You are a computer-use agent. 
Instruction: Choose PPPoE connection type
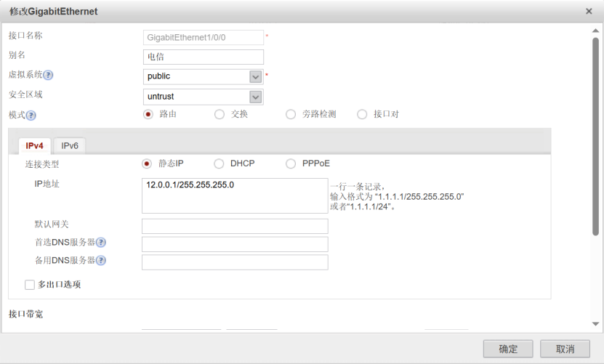[291, 163]
